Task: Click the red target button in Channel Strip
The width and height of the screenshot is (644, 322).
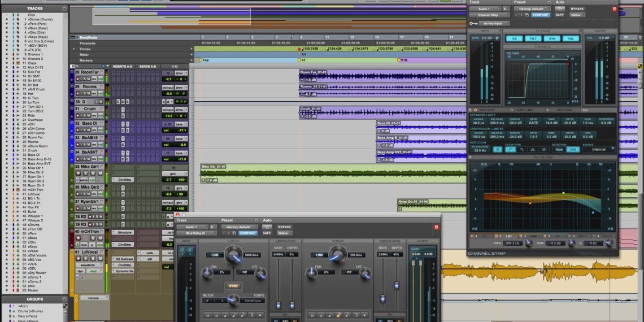Action: coord(614,9)
